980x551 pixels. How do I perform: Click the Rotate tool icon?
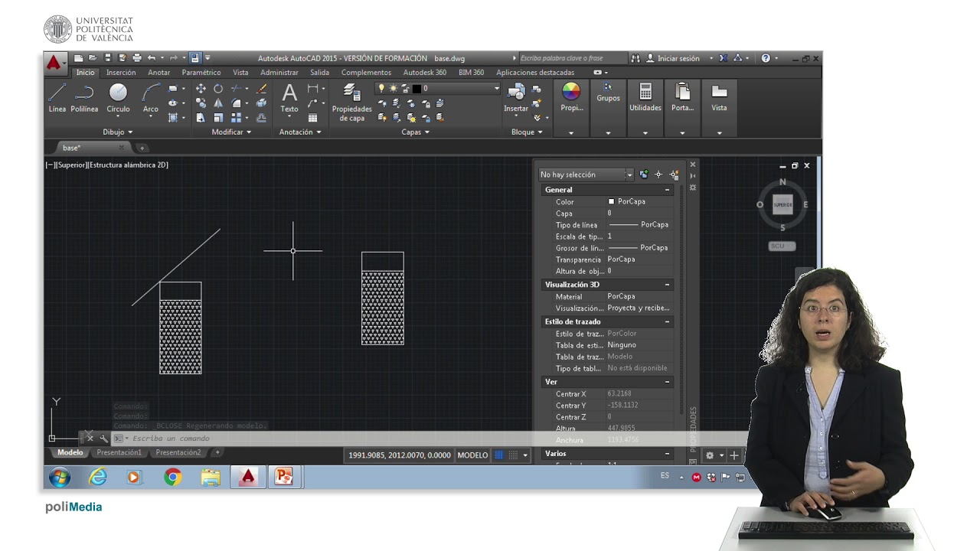218,89
